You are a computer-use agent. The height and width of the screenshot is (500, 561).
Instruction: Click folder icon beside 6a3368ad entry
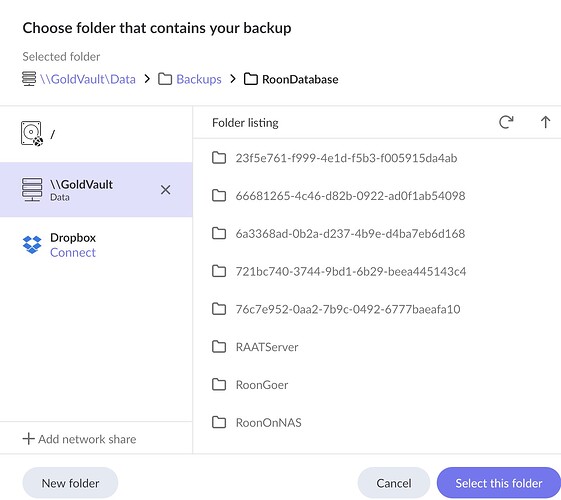click(219, 233)
